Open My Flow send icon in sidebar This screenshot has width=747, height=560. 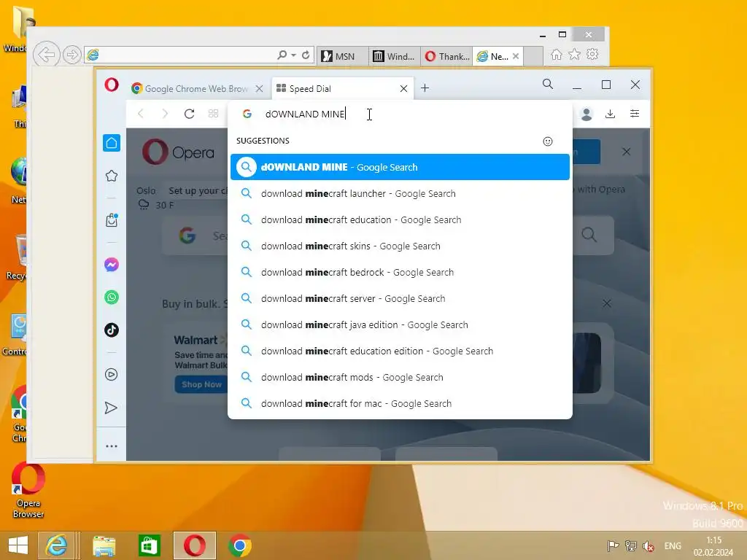[111, 408]
